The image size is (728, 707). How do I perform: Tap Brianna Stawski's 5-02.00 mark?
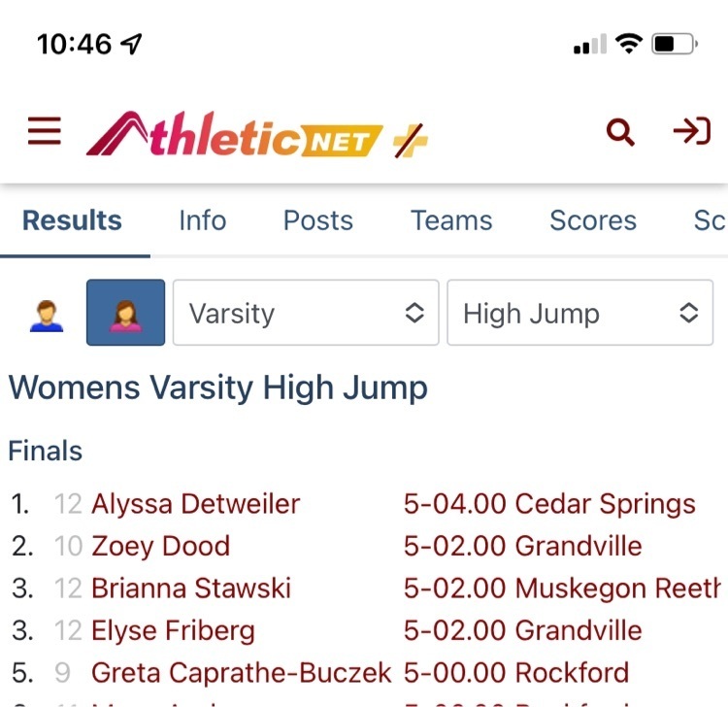454,589
